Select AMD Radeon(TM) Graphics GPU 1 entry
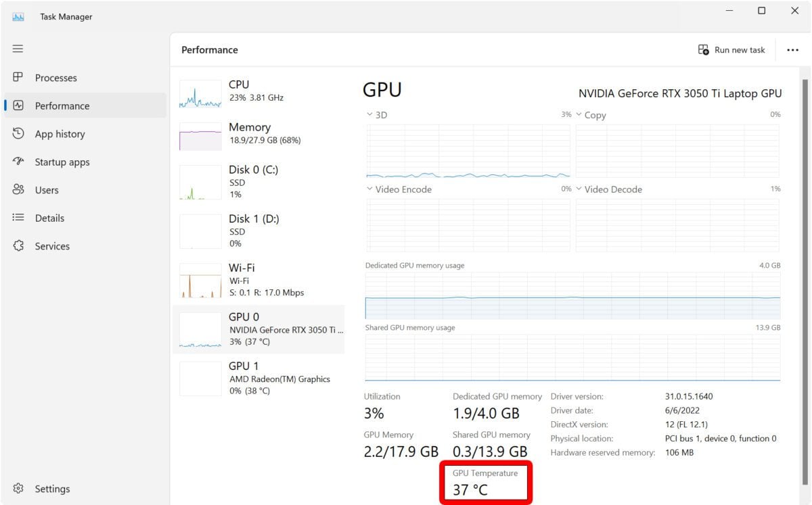The image size is (812, 505). click(259, 379)
